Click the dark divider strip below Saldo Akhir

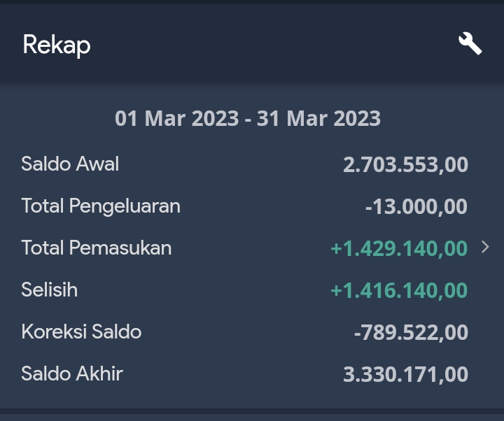point(252,412)
